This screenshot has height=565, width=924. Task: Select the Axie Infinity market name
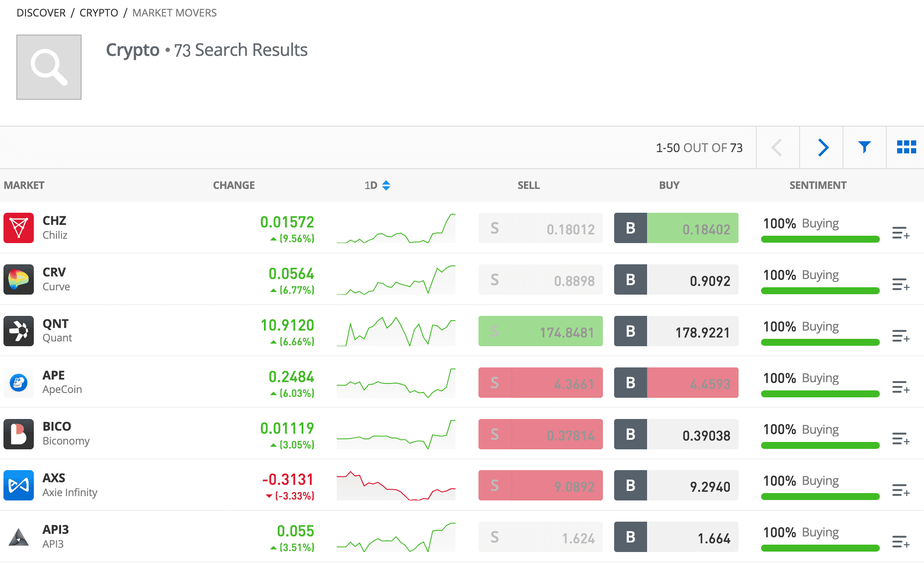click(x=70, y=493)
